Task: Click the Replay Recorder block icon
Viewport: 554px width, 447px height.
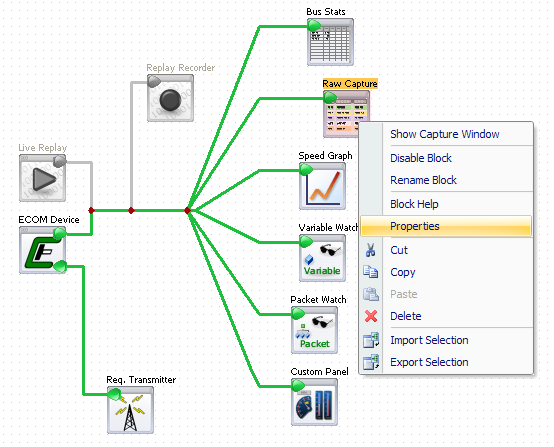Action: 170,98
